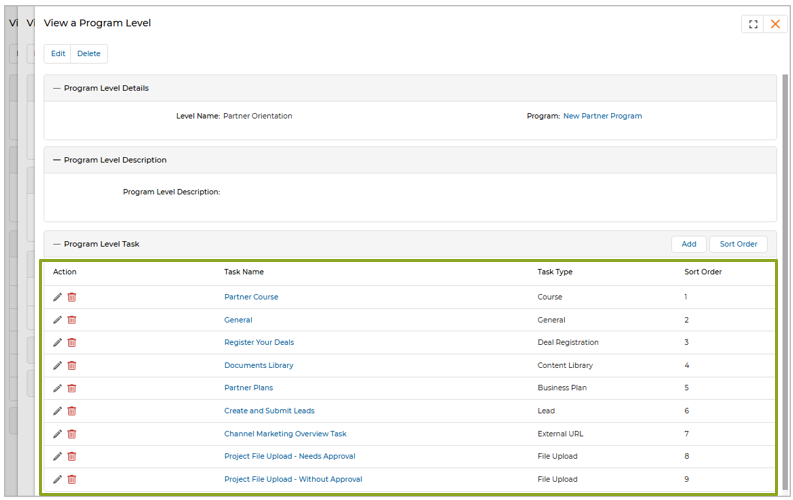This screenshot has width=793, height=500.
Task: Select the Deal Registration task type cell
Action: coord(568,343)
